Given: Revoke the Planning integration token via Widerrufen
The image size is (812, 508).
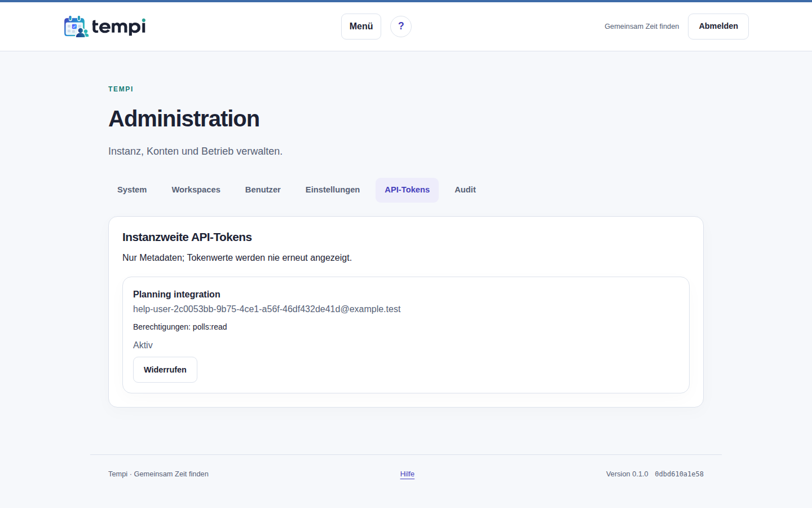Looking at the screenshot, I should coord(165,370).
